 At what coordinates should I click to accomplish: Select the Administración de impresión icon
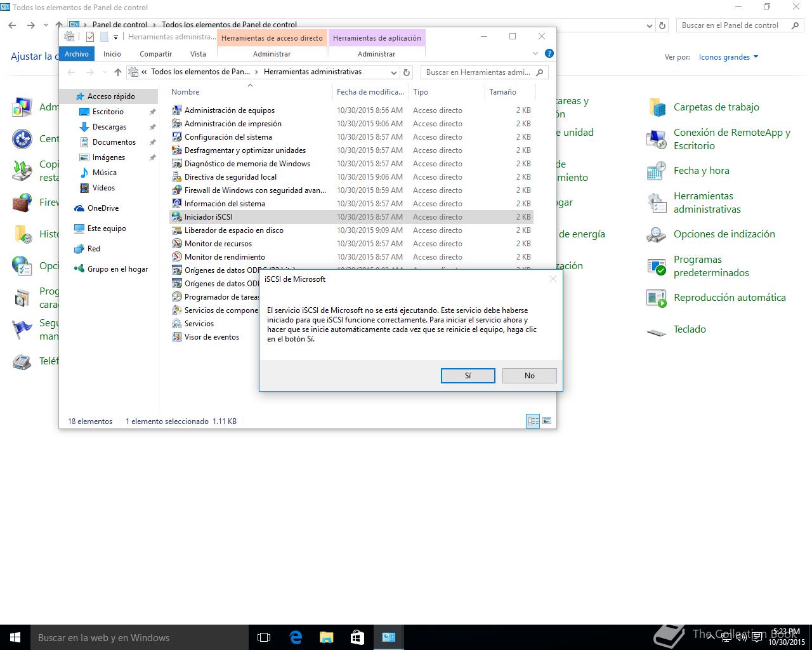(x=177, y=124)
